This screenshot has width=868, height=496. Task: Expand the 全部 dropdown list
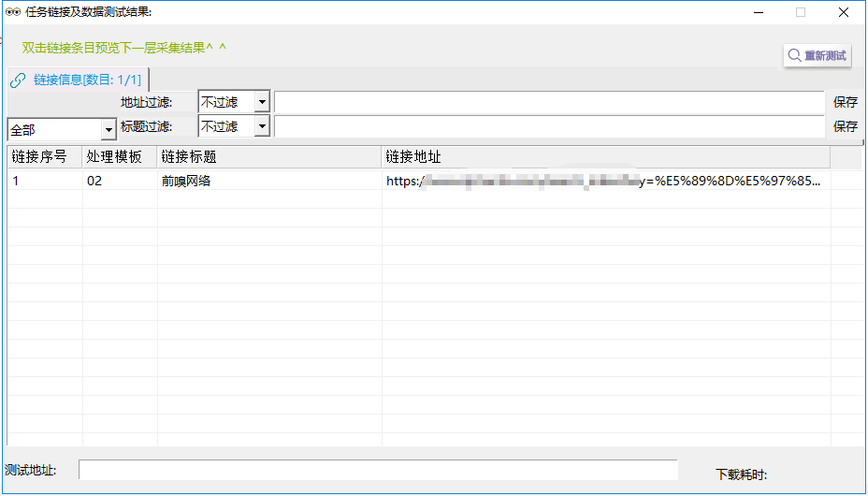point(108,130)
